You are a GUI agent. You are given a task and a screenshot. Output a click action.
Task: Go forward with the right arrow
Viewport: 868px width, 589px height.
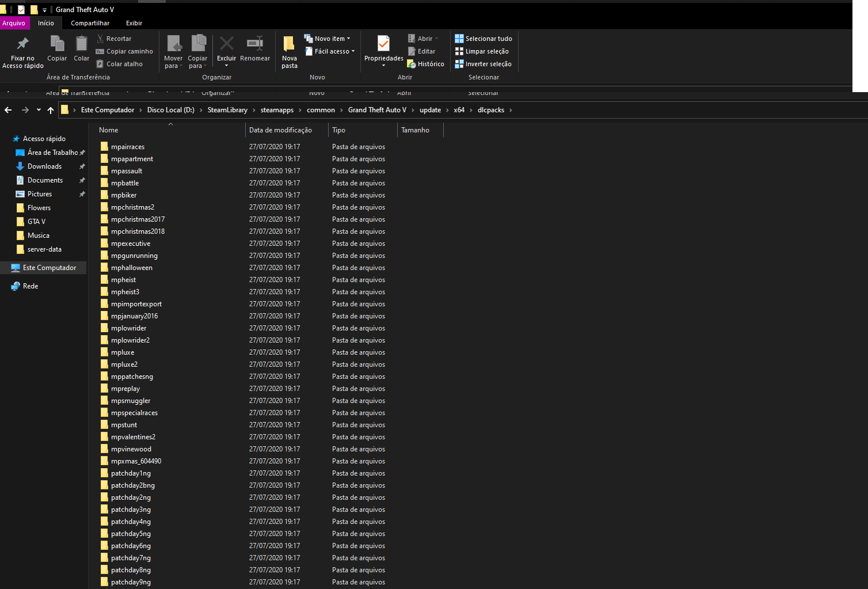coord(25,110)
